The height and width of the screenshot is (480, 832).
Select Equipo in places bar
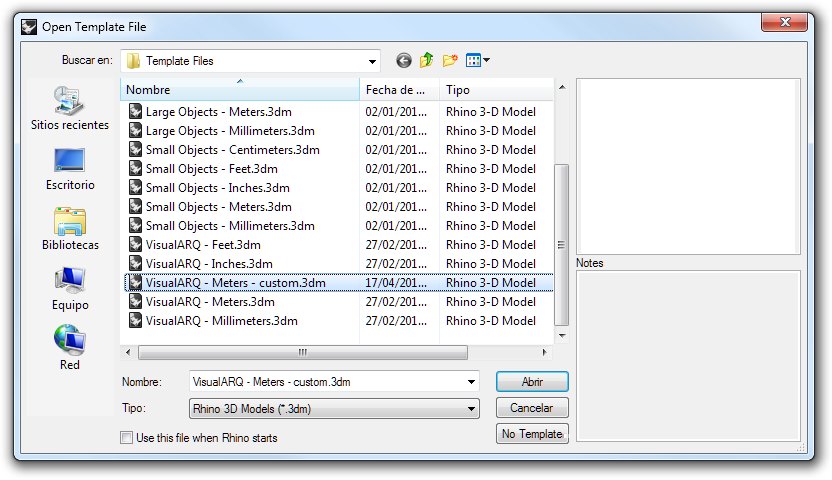tap(69, 288)
